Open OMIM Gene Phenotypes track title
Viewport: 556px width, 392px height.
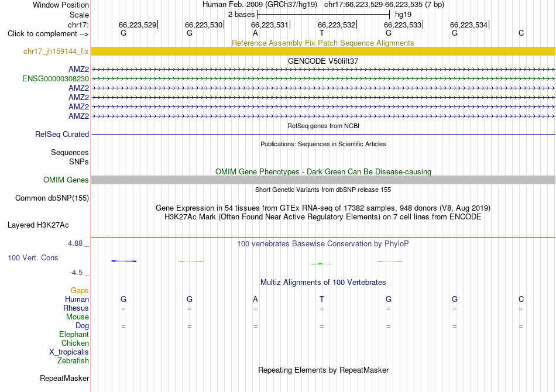coord(323,171)
